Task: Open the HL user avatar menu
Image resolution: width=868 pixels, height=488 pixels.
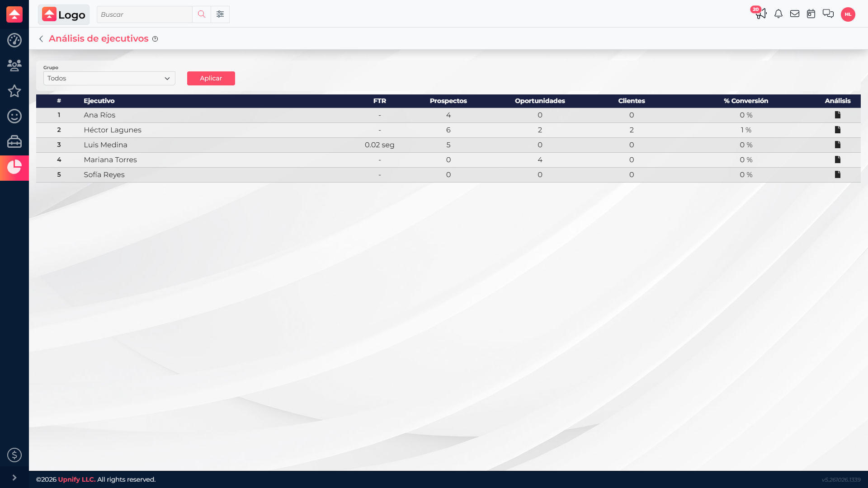Action: [848, 14]
